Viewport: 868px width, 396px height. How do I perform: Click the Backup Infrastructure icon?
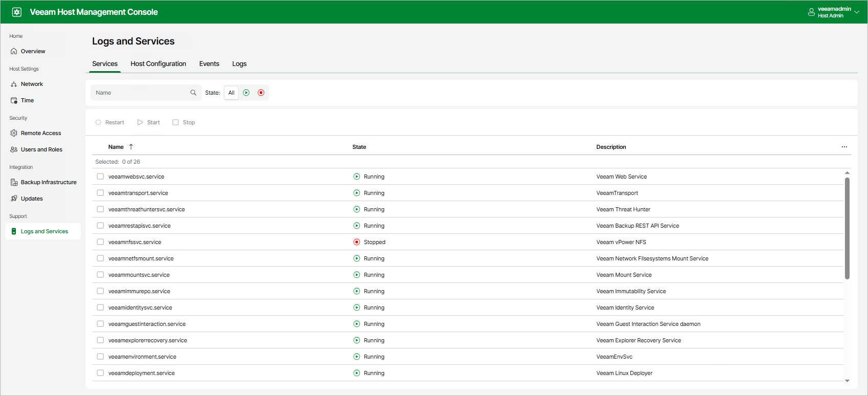click(x=14, y=182)
